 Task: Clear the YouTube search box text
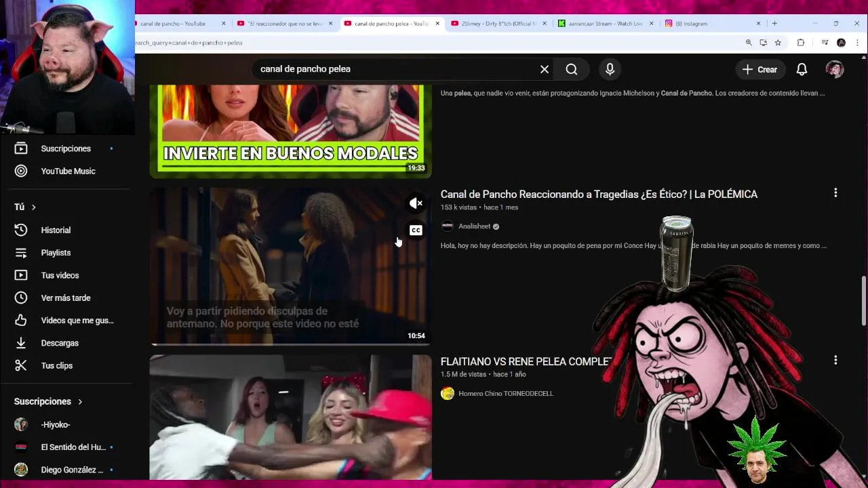[544, 69]
